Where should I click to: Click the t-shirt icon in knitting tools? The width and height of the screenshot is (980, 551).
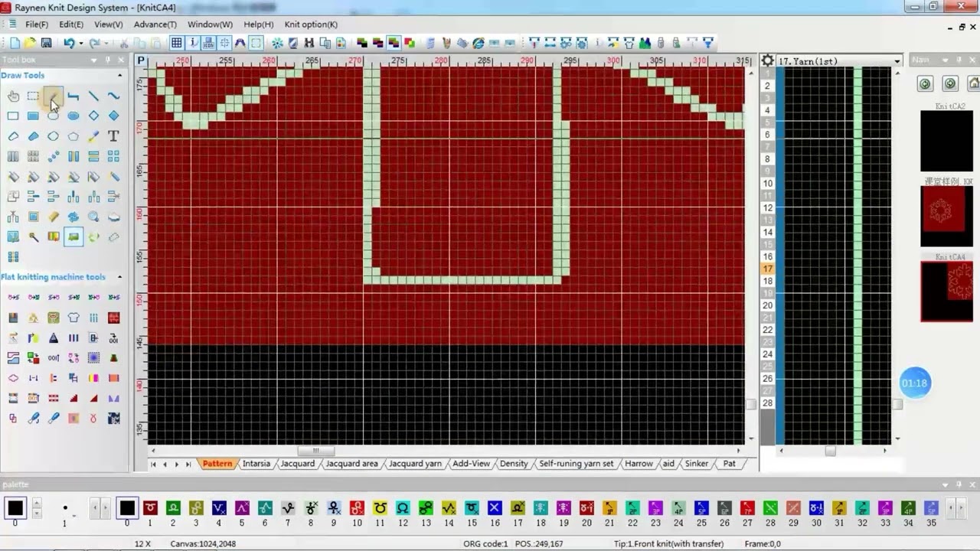[73, 317]
